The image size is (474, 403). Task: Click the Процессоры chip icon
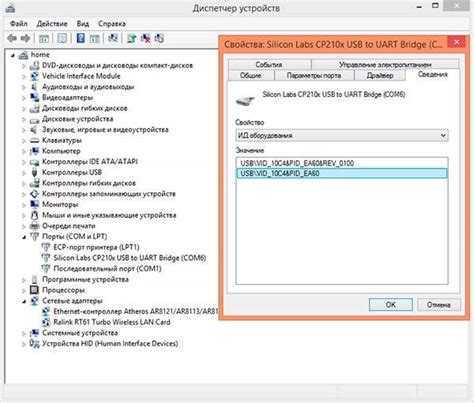tap(34, 290)
